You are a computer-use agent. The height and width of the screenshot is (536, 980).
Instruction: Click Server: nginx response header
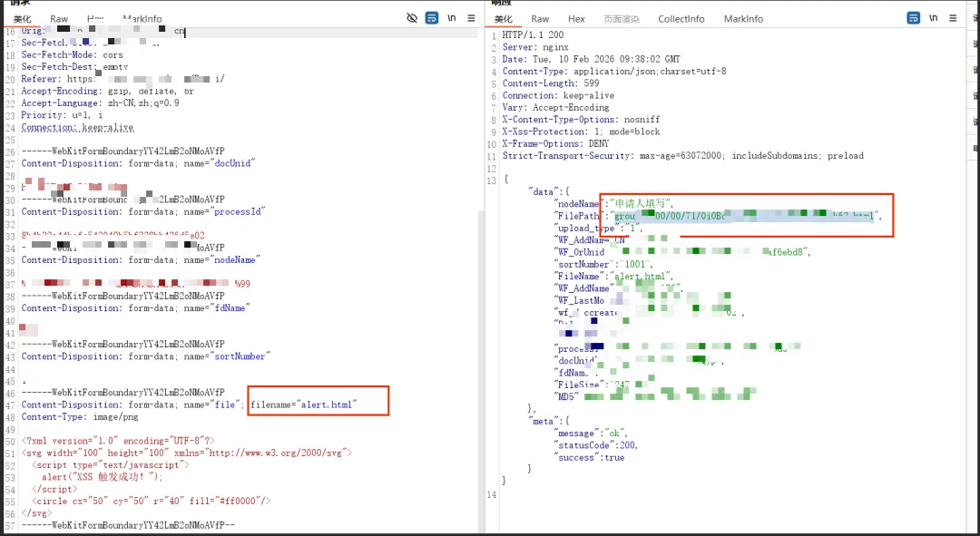point(535,47)
